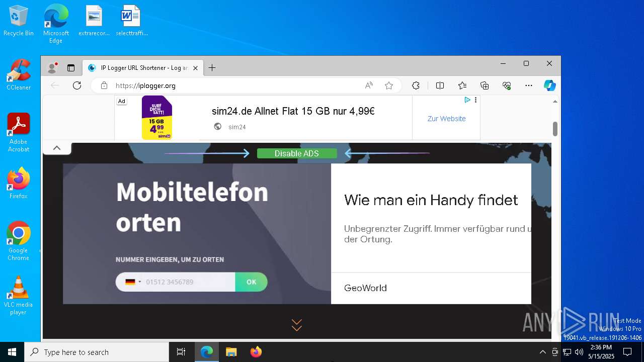Open the ad options three-dot menu
This screenshot has width=644, height=362.
pyautogui.click(x=475, y=100)
